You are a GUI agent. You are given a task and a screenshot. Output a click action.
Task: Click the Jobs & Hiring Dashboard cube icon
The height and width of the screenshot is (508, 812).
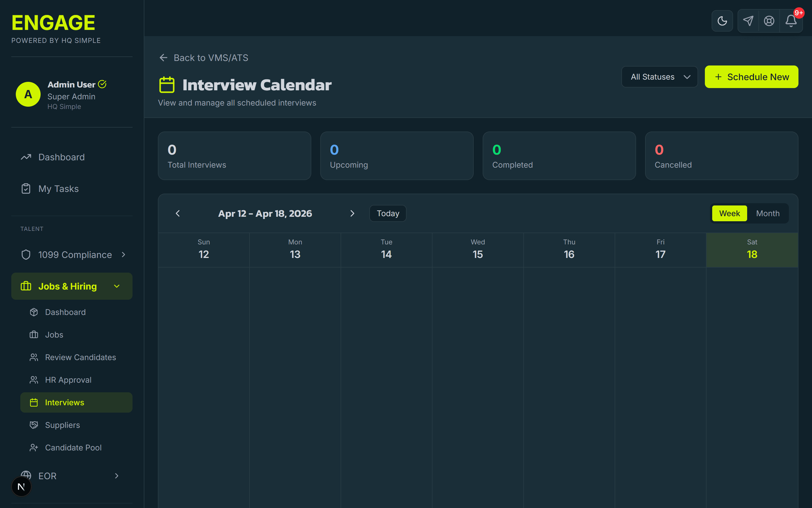[x=34, y=312]
